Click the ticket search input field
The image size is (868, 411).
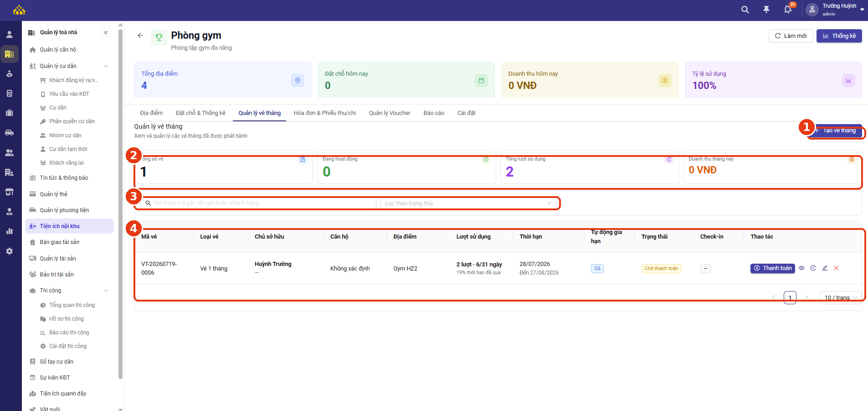(259, 203)
